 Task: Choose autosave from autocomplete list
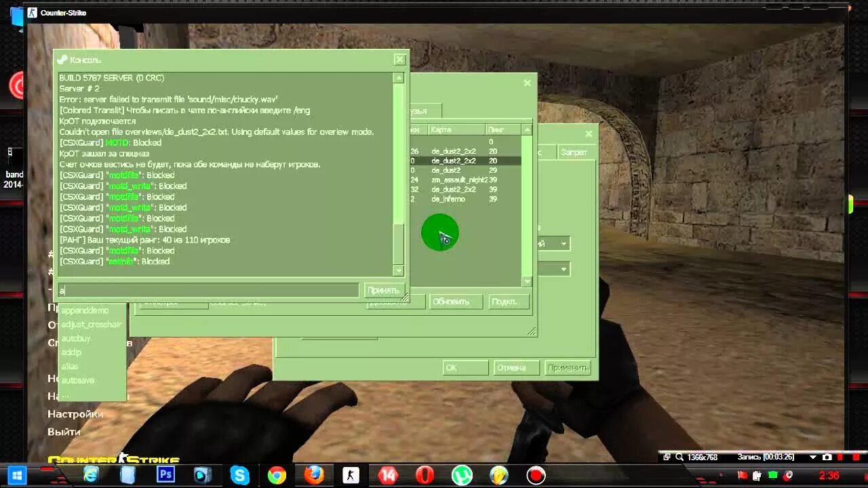click(x=77, y=380)
